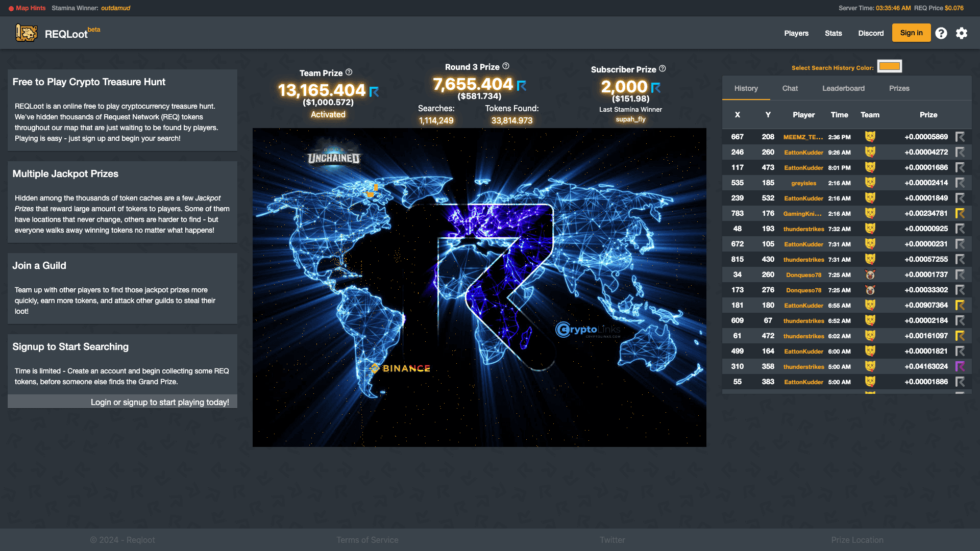Click X coordinate 667 in history
Viewport: 980px width, 551px height.
tap(737, 137)
